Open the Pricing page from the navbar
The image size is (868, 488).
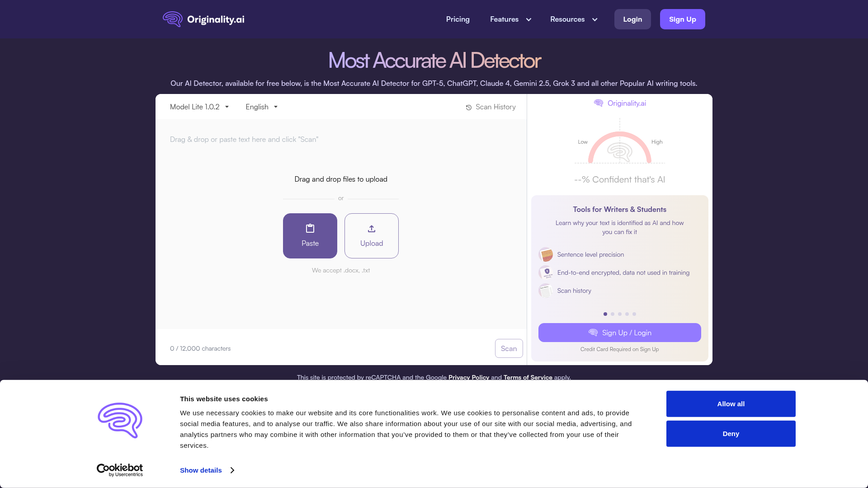point(458,19)
